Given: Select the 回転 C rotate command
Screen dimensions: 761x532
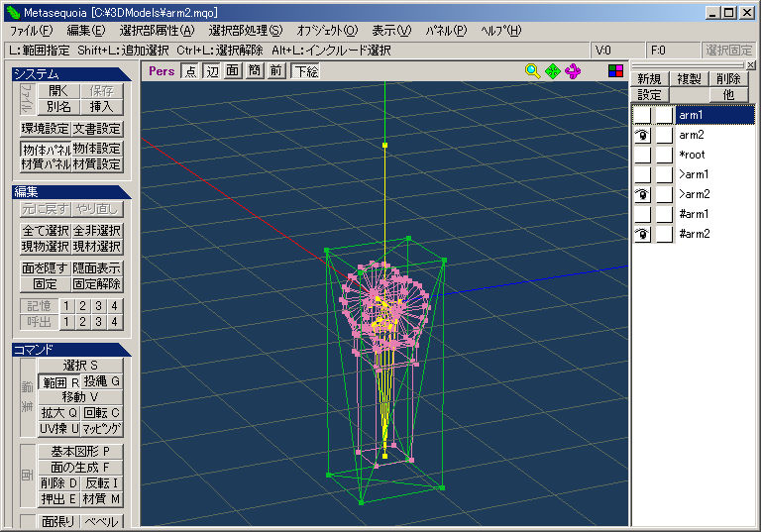Looking at the screenshot, I should click(x=101, y=413).
